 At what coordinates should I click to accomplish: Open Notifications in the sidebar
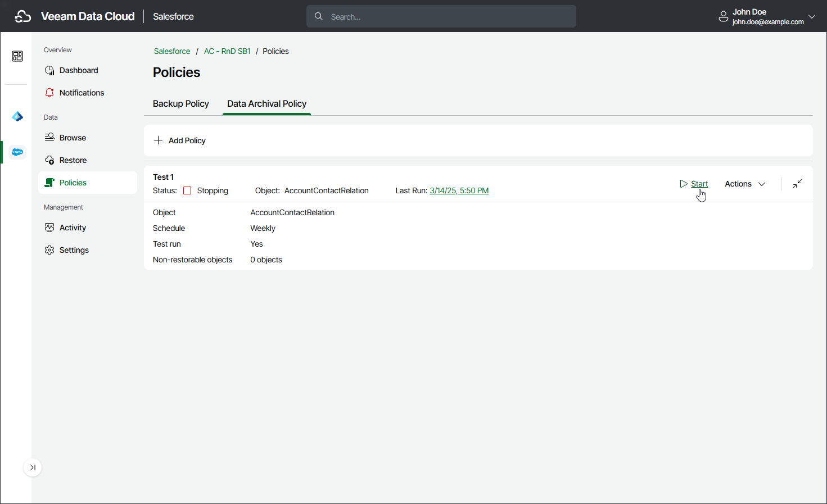click(x=88, y=93)
